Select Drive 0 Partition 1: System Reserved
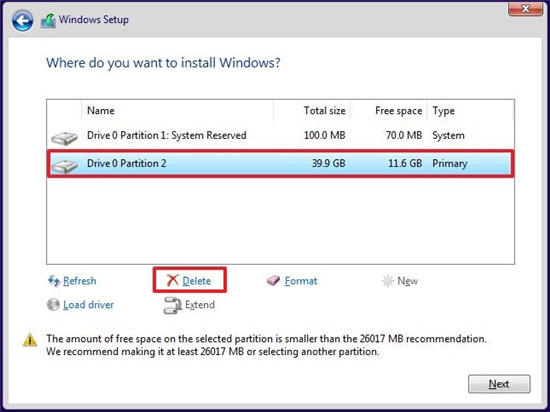Image resolution: width=550 pixels, height=412 pixels. [x=280, y=135]
